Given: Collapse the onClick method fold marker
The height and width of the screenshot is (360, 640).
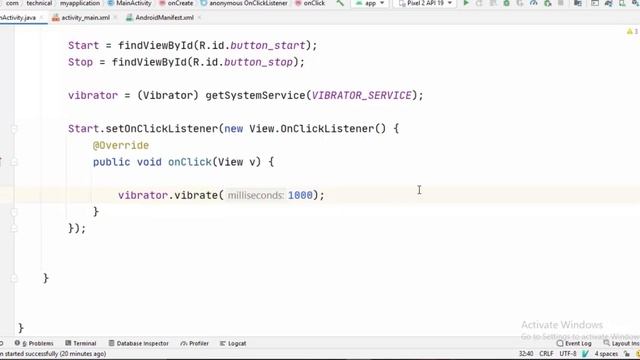Looking at the screenshot, I should [14, 162].
